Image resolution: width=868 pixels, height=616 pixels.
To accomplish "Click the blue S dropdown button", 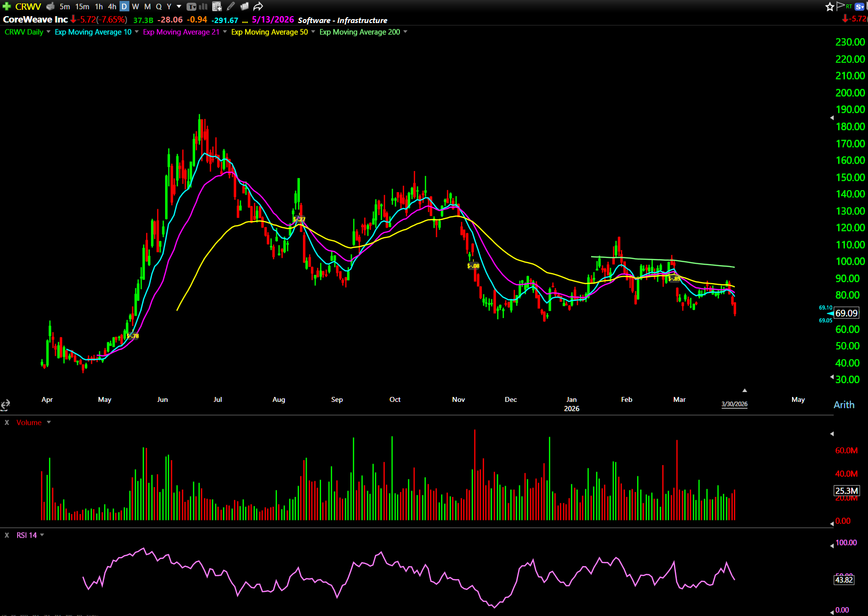I will click(x=860, y=6).
